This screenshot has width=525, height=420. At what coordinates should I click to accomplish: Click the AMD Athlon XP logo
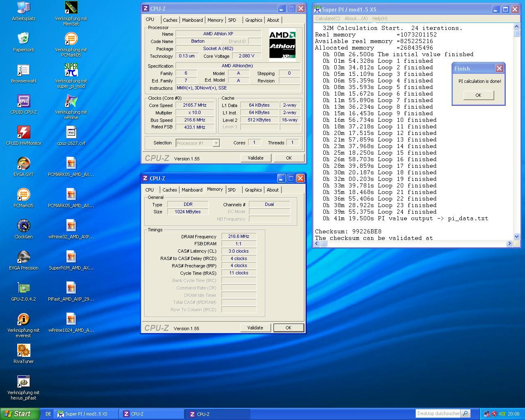[x=282, y=45]
